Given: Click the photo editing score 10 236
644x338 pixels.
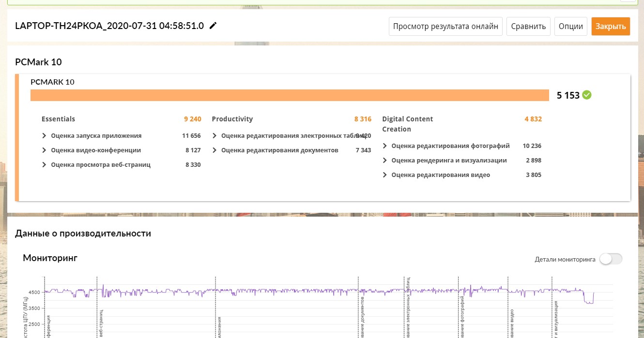Looking at the screenshot, I should click(532, 146).
